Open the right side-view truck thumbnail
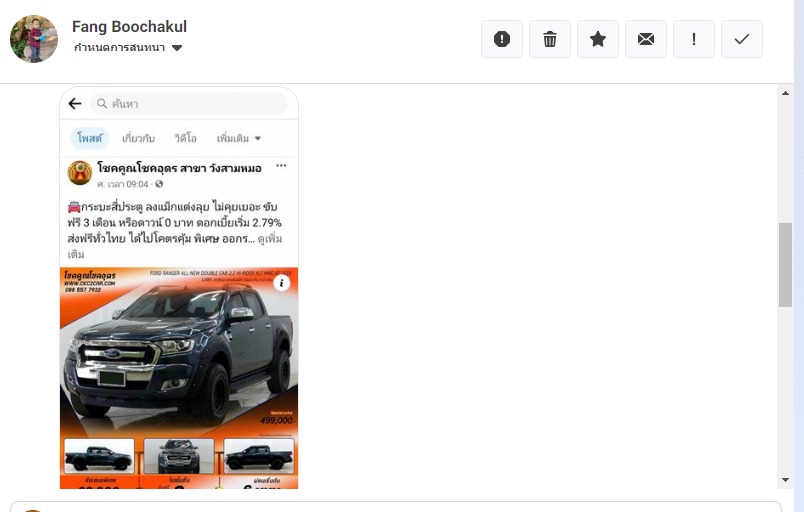 (x=259, y=456)
